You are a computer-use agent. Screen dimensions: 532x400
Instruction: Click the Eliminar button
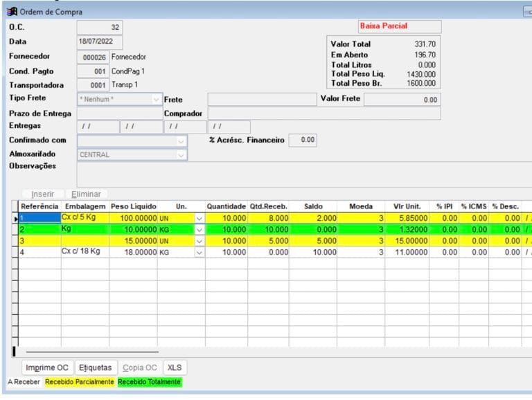[x=86, y=194]
